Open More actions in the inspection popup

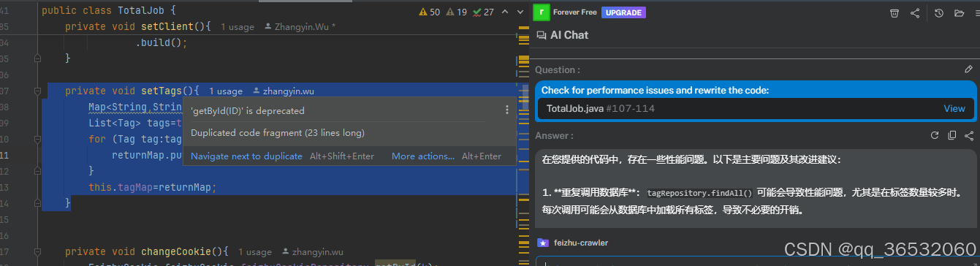point(423,156)
